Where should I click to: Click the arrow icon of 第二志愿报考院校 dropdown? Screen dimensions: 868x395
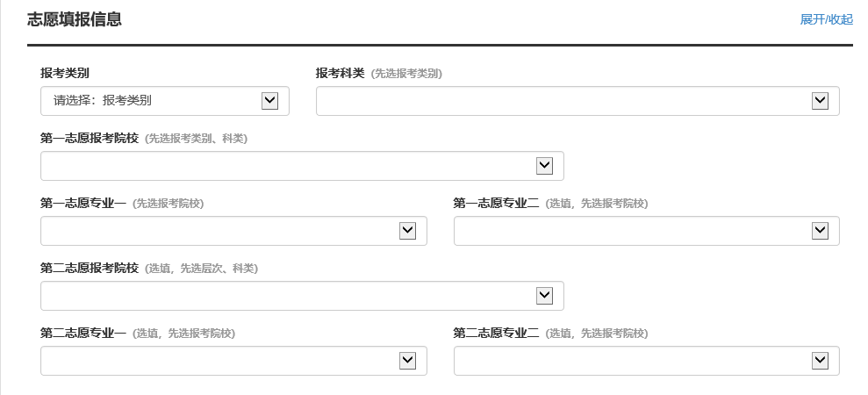545,296
